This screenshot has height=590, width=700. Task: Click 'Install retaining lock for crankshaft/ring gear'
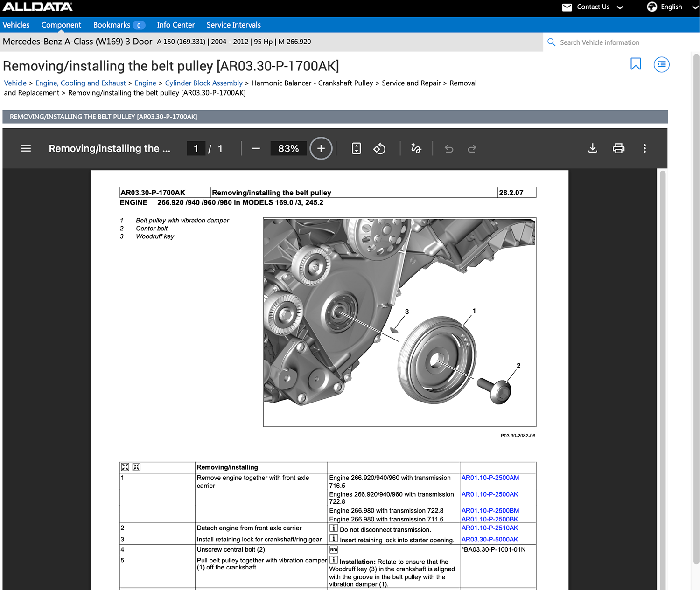click(x=259, y=539)
